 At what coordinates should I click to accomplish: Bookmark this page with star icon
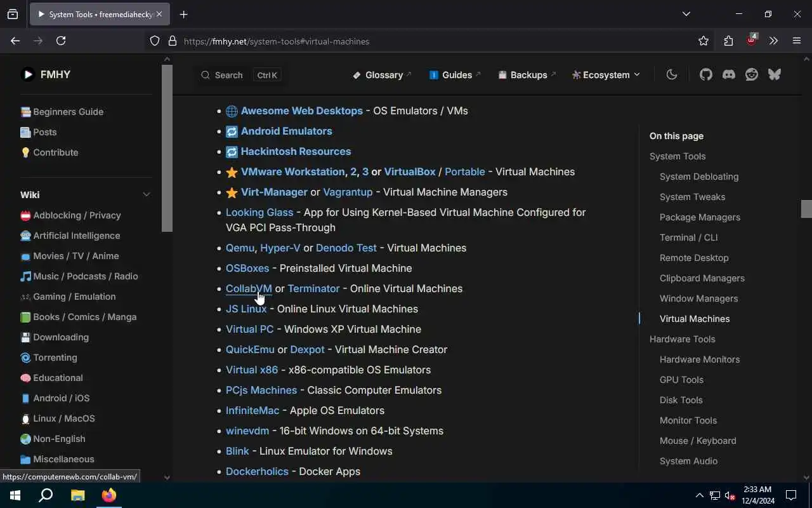click(704, 41)
